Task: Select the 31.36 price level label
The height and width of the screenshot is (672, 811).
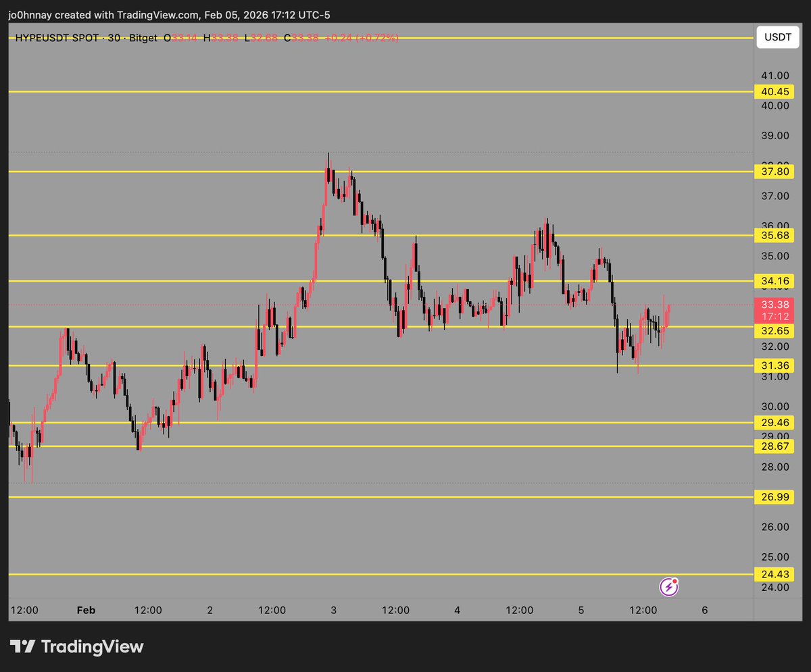Action: tap(775, 365)
